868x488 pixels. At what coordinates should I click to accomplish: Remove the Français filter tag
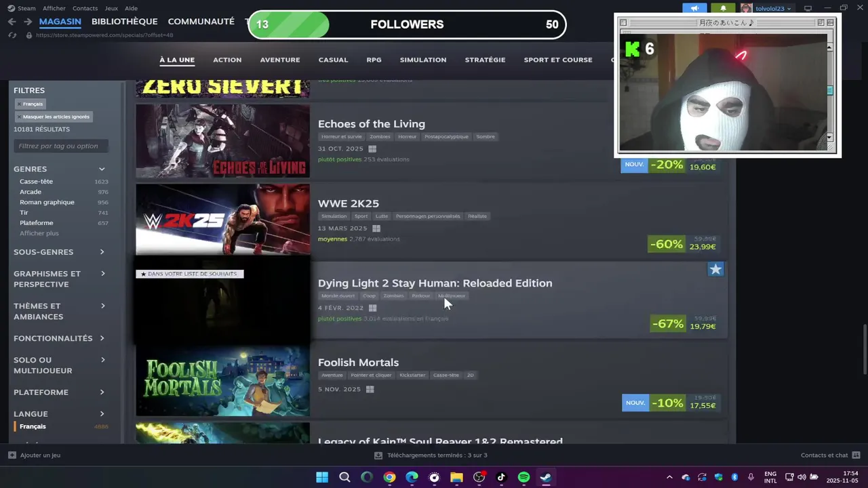[29, 104]
